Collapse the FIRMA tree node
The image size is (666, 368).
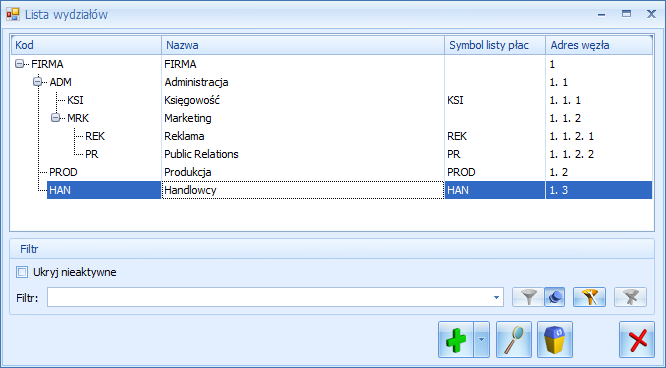[x=20, y=64]
